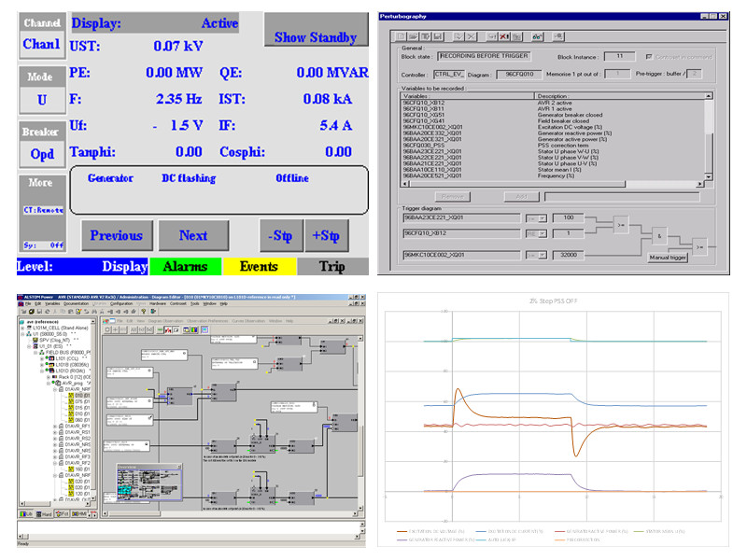
Task: Open the Alarms tab
Action: tap(185, 267)
